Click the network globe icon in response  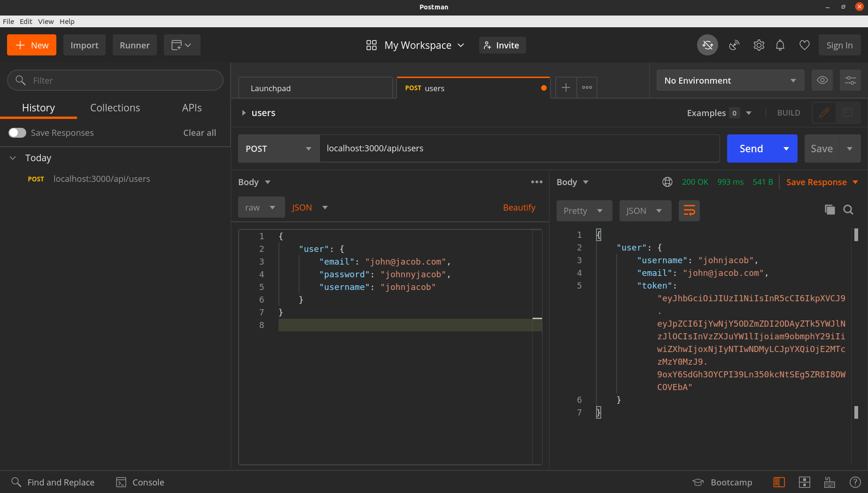[667, 182]
